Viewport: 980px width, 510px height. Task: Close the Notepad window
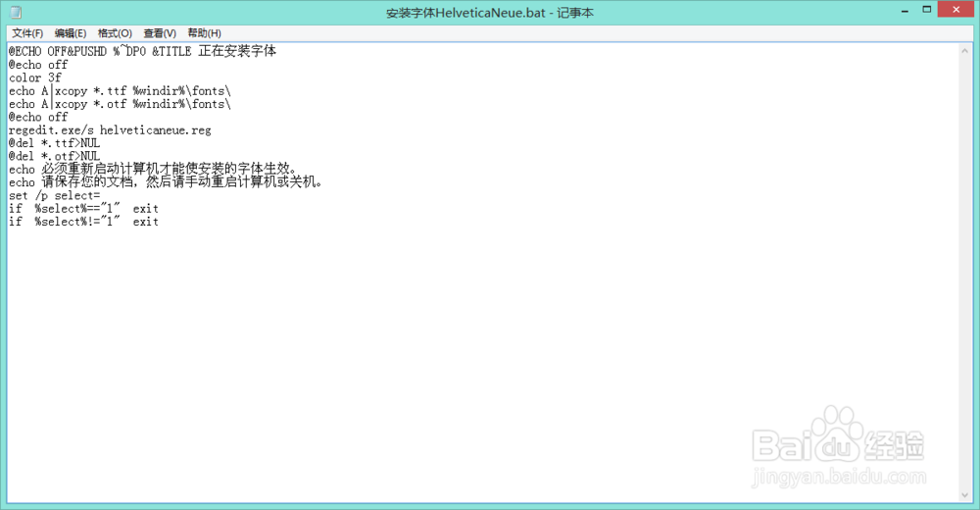[956, 10]
